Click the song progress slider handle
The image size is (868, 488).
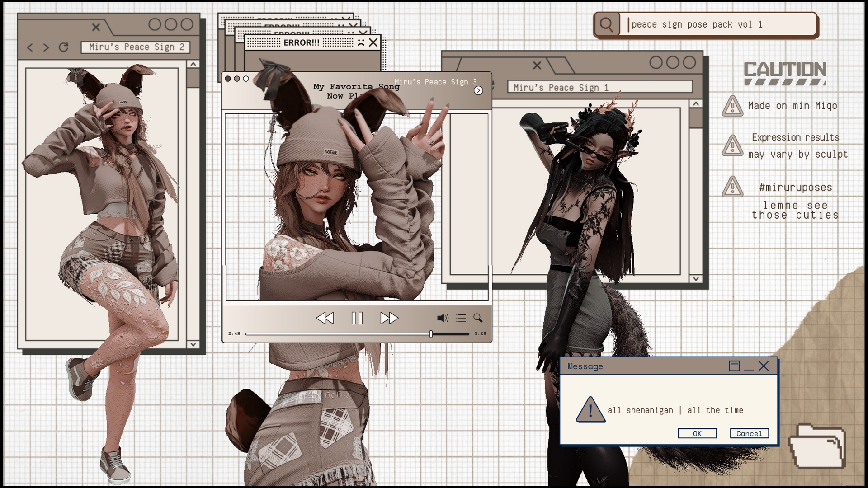coord(431,334)
